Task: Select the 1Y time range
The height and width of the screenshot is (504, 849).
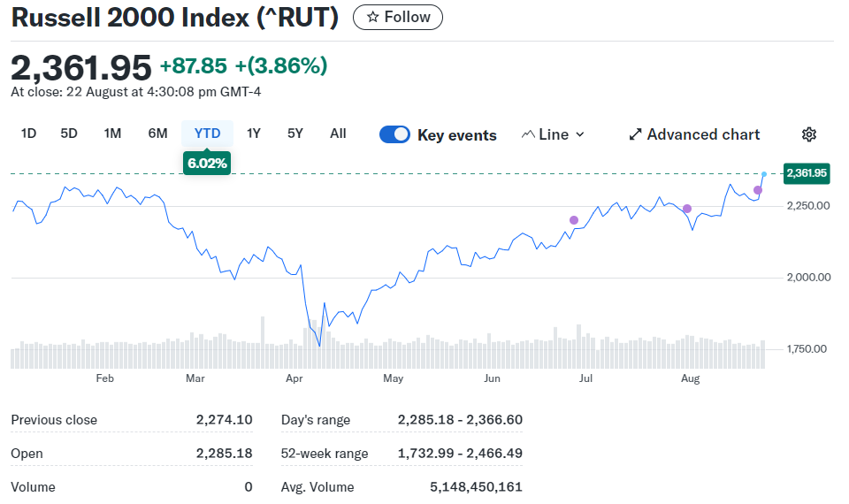Action: [x=254, y=134]
